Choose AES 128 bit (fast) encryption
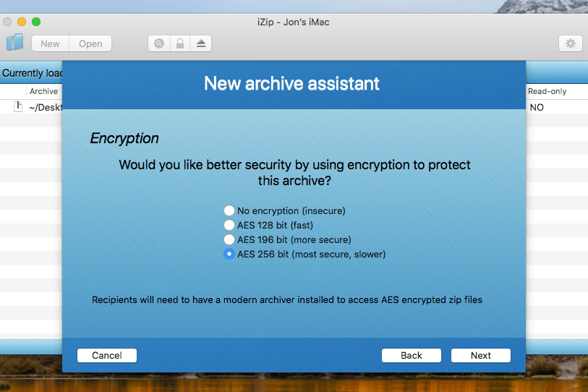 click(229, 226)
